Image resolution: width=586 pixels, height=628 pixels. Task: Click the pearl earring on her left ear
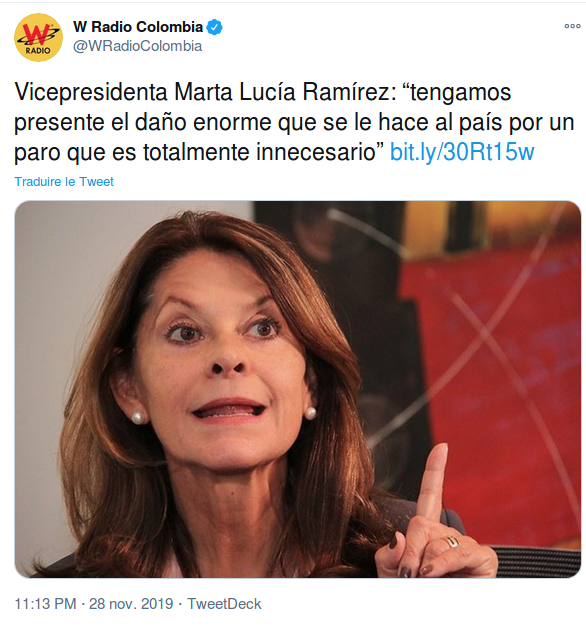click(310, 413)
